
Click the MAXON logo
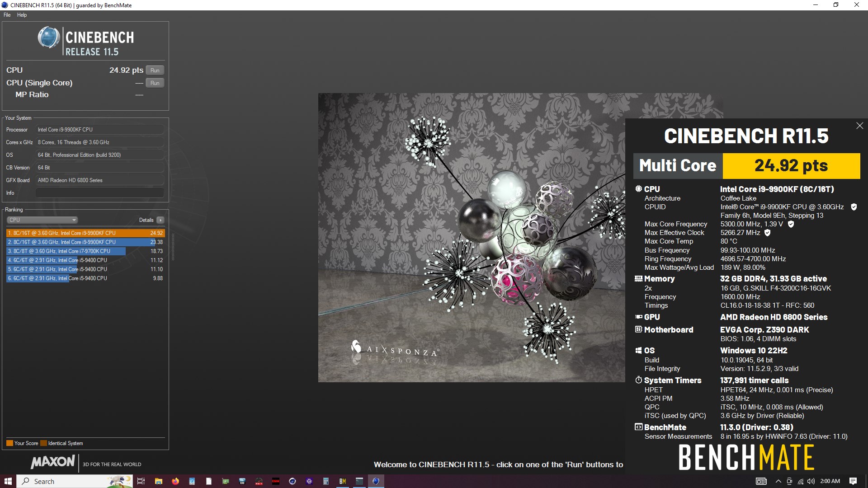point(53,462)
